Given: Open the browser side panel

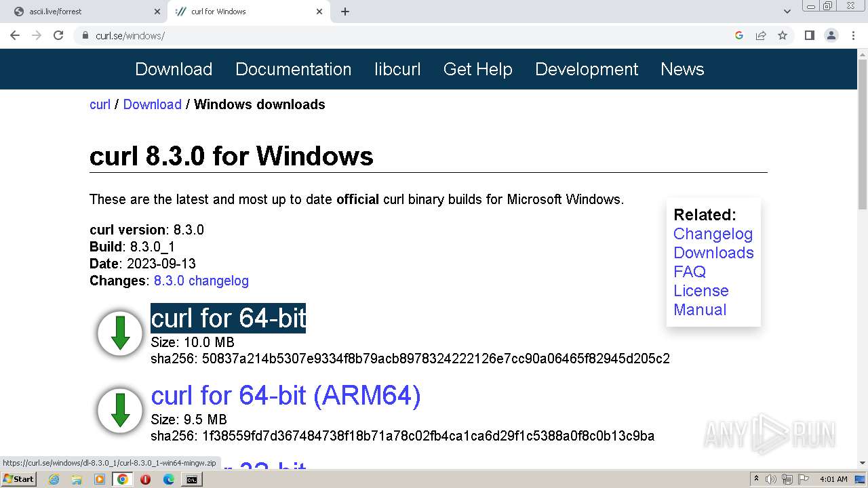Looking at the screenshot, I should (x=809, y=35).
